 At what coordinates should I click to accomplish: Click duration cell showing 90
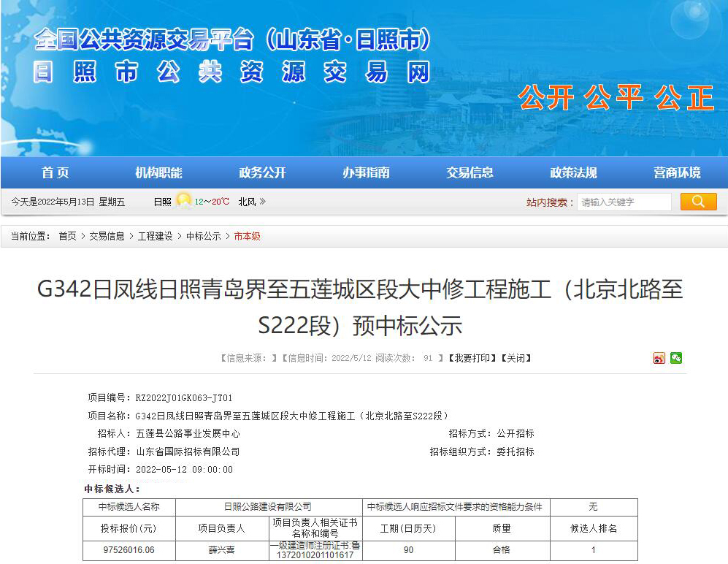pyautogui.click(x=409, y=550)
